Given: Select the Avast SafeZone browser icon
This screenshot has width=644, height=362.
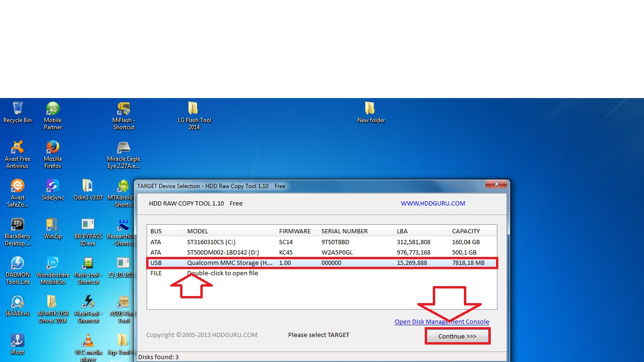Looking at the screenshot, I should (x=17, y=193).
